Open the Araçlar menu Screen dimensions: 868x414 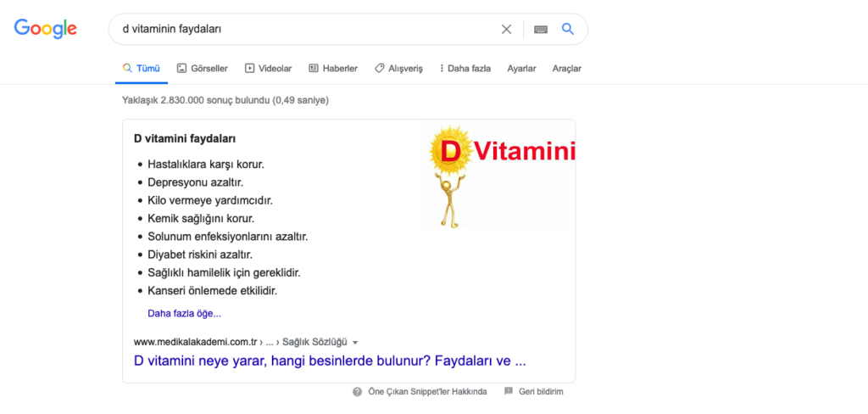tap(566, 68)
